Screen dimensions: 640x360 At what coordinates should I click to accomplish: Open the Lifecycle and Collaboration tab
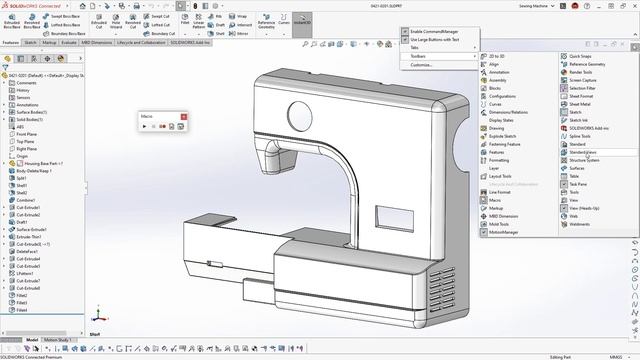click(x=141, y=42)
